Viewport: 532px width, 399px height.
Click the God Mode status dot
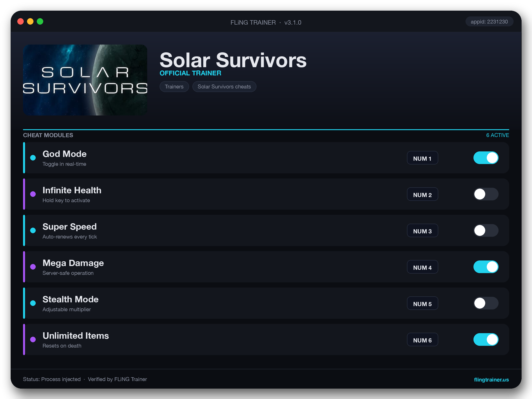pos(33,158)
